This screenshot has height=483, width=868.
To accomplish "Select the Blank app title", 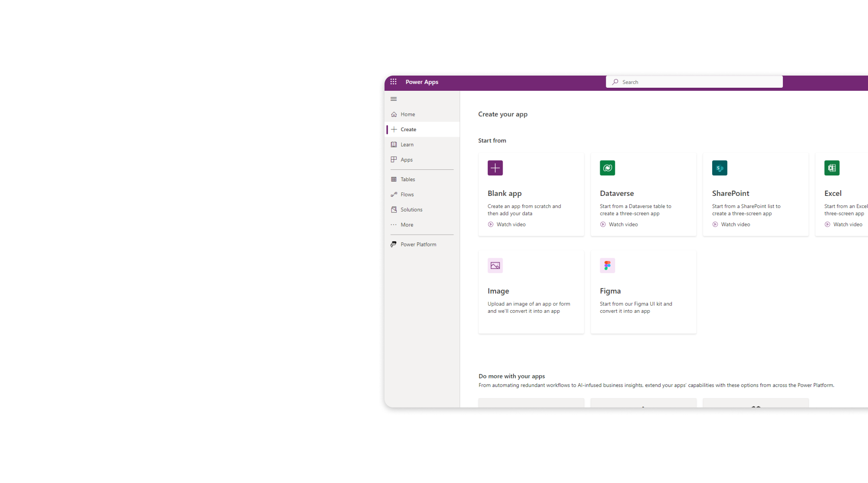I will [504, 193].
